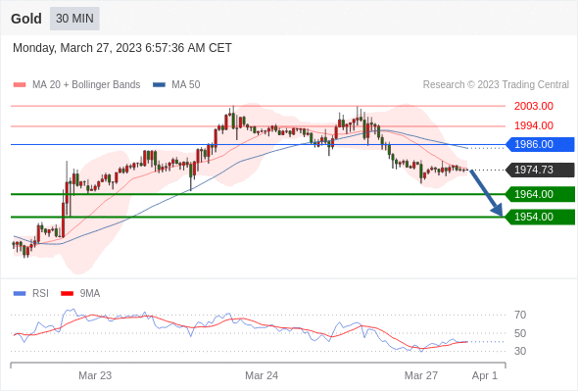Click the Apr 1 date axis label
The width and height of the screenshot is (578, 392).
[x=485, y=375]
